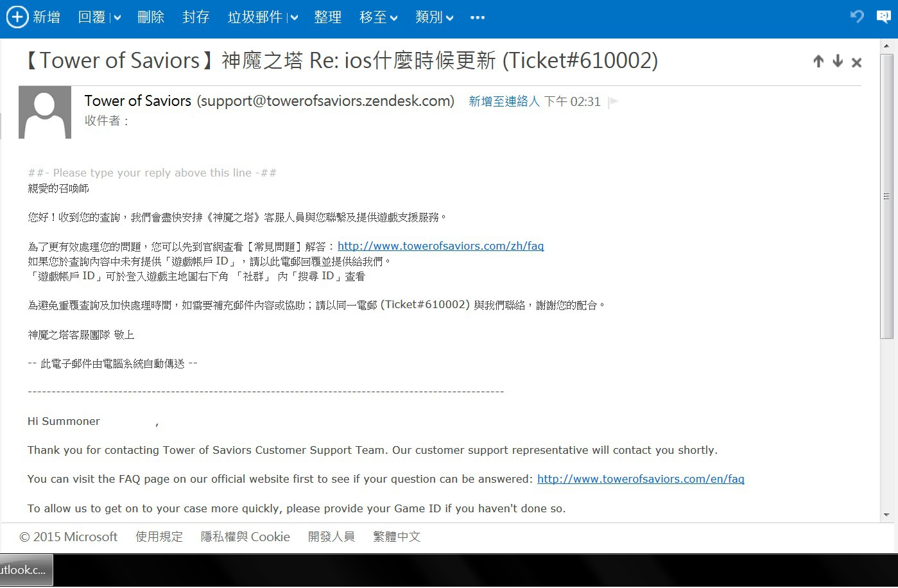
Task: Go to next message with down arrow
Action: [x=838, y=62]
